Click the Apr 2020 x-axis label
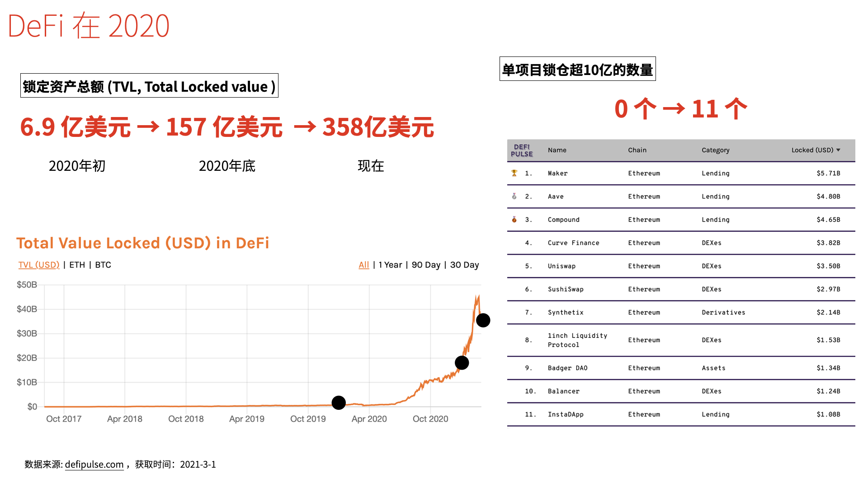 click(369, 419)
